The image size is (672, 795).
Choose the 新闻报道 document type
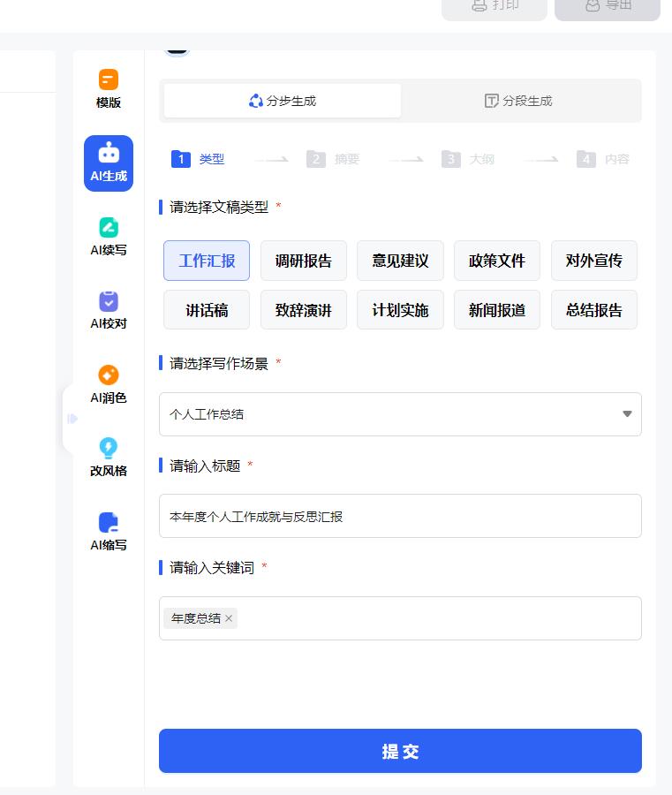pos(497,310)
